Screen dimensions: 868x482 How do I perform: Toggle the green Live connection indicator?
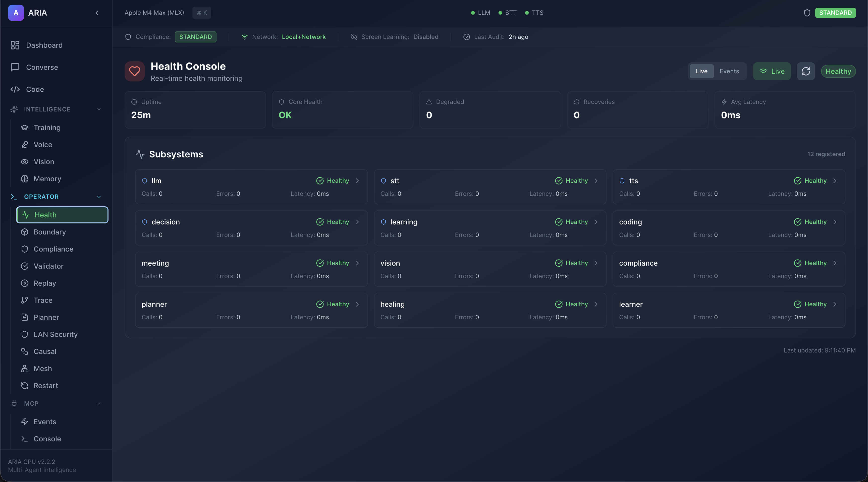[x=772, y=71]
